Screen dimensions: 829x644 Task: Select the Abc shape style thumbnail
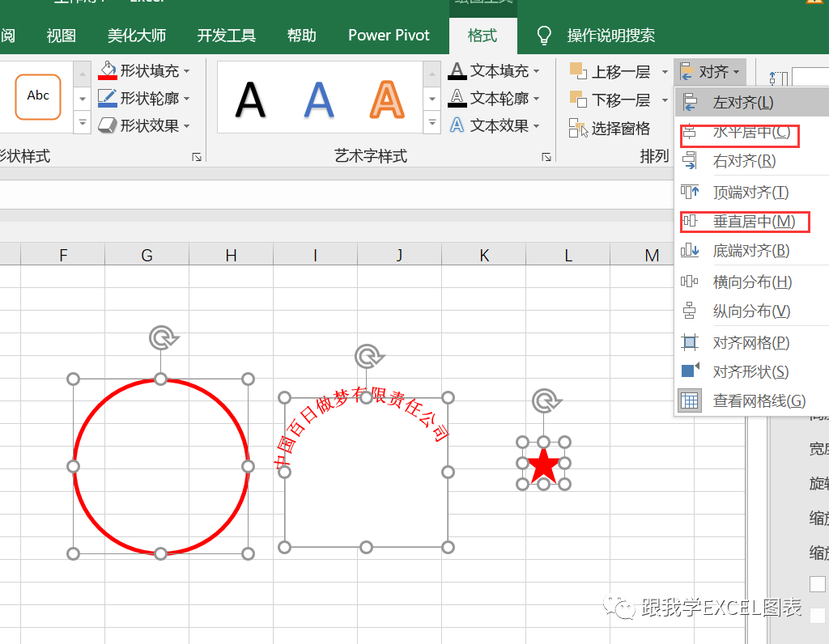click(38, 96)
